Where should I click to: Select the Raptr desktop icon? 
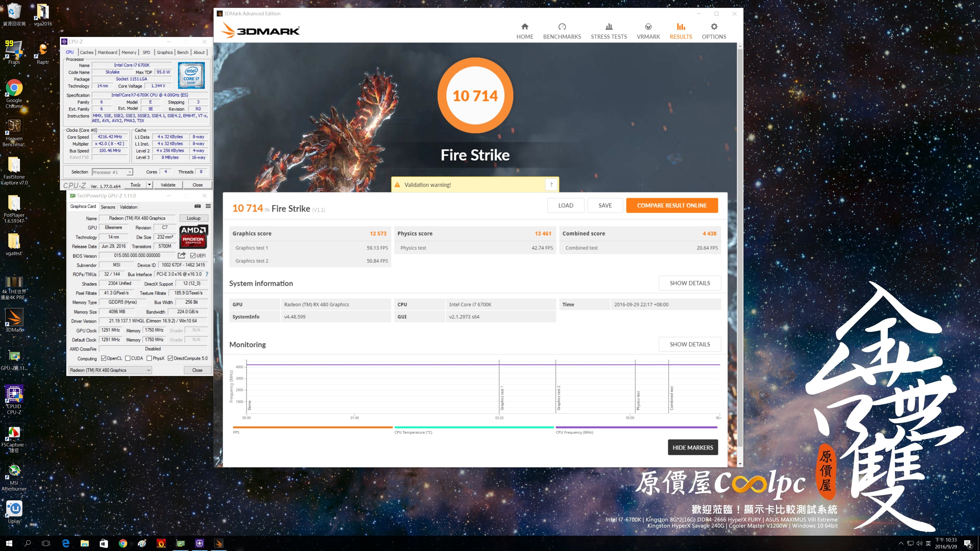pos(43,52)
